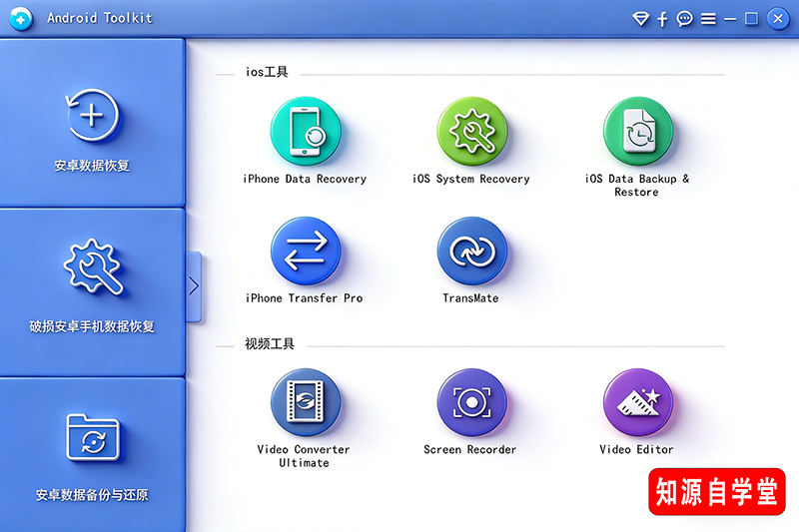Select 安卓数据恢复 sidebar panel
This screenshot has width=799, height=532.
(x=92, y=123)
